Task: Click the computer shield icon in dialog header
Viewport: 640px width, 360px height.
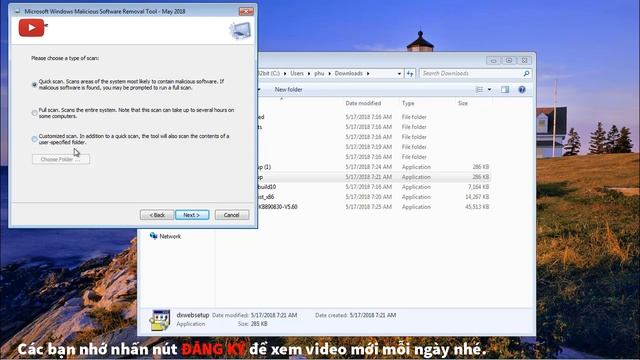Action: pos(240,31)
